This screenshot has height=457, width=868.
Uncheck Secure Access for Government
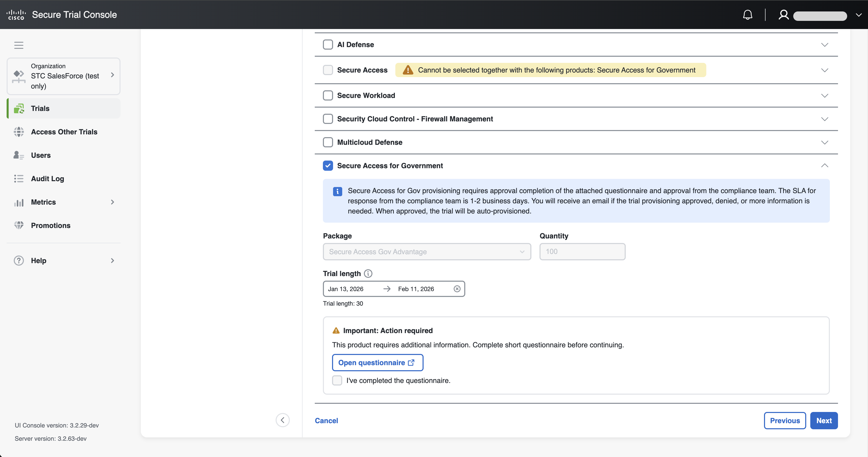[x=328, y=166]
